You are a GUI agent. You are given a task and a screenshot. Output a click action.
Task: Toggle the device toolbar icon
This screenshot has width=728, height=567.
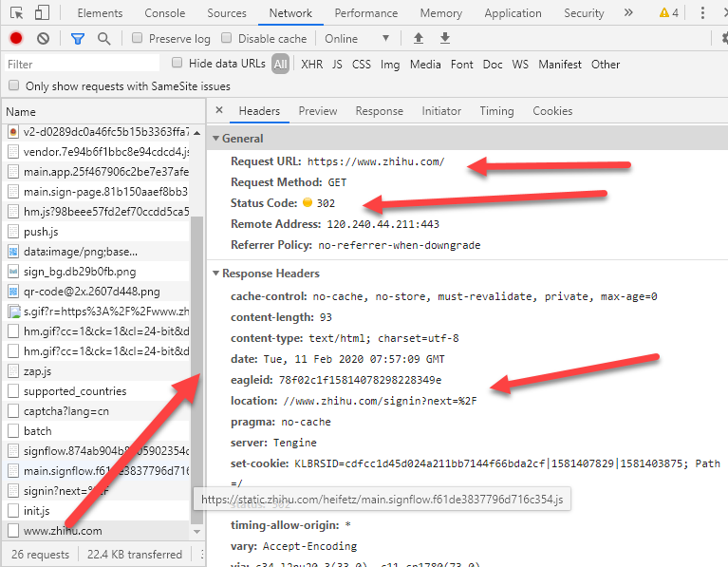point(43,12)
